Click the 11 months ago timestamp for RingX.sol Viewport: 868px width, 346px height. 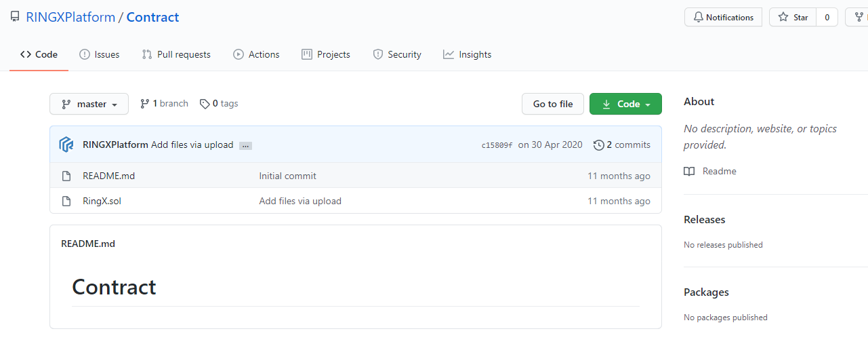(619, 201)
